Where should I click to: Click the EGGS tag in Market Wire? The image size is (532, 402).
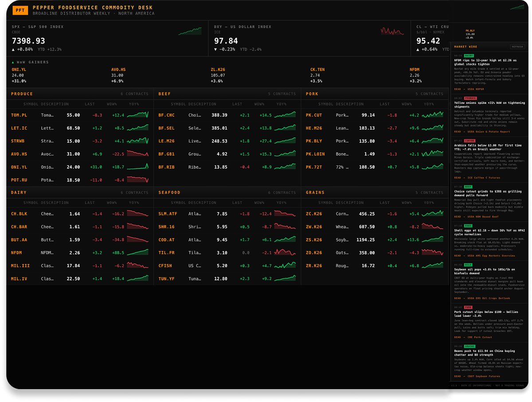click(468, 226)
